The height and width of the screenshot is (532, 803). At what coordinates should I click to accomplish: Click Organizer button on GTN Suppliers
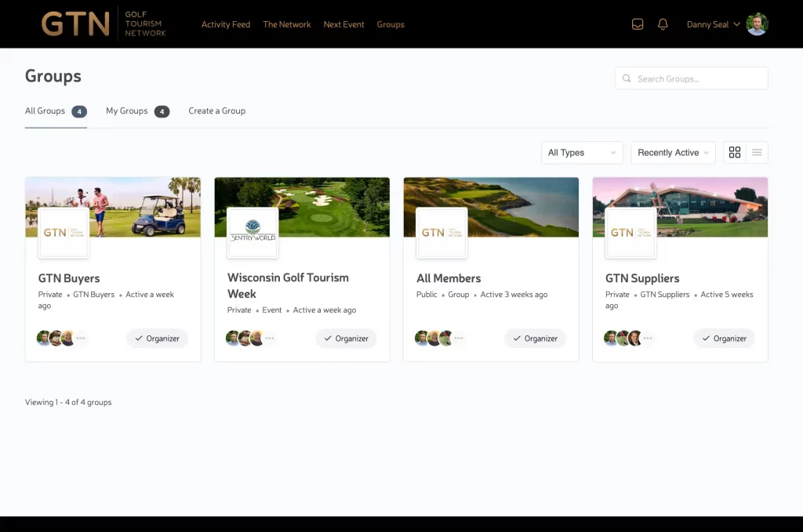pos(724,338)
